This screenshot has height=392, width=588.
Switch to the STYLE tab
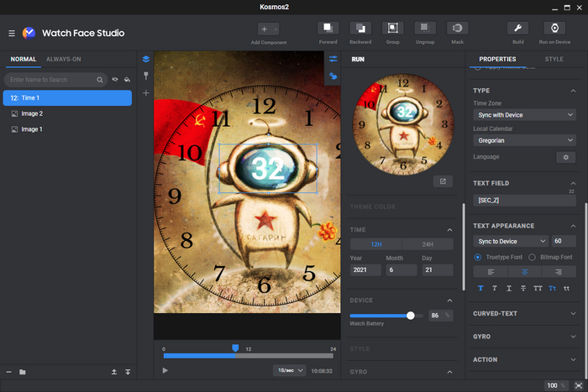[554, 60]
